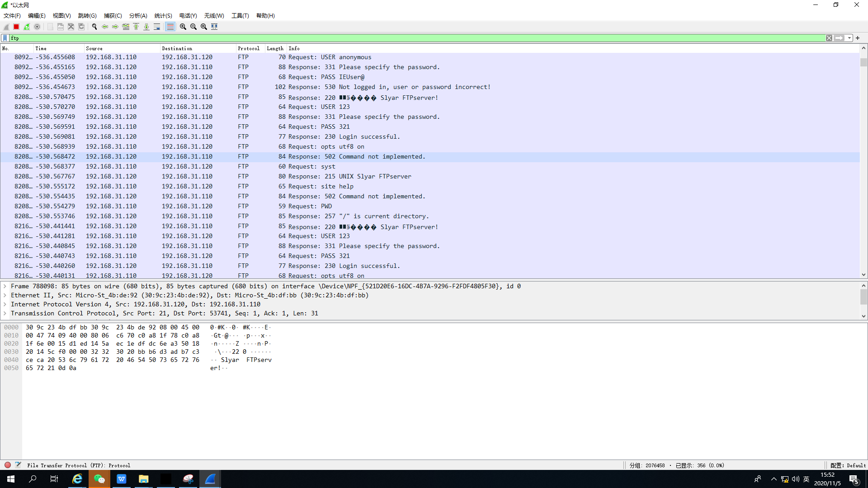
Task: Restart the current capture
Action: pos(27,27)
